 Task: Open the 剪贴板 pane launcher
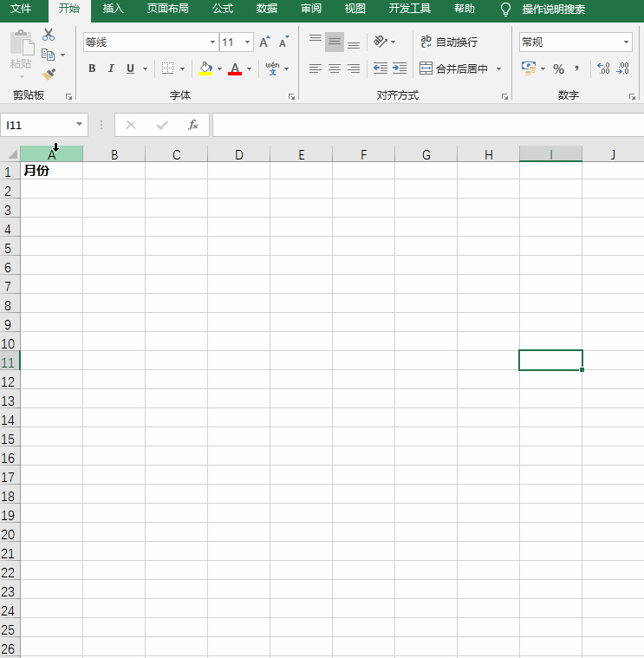68,97
